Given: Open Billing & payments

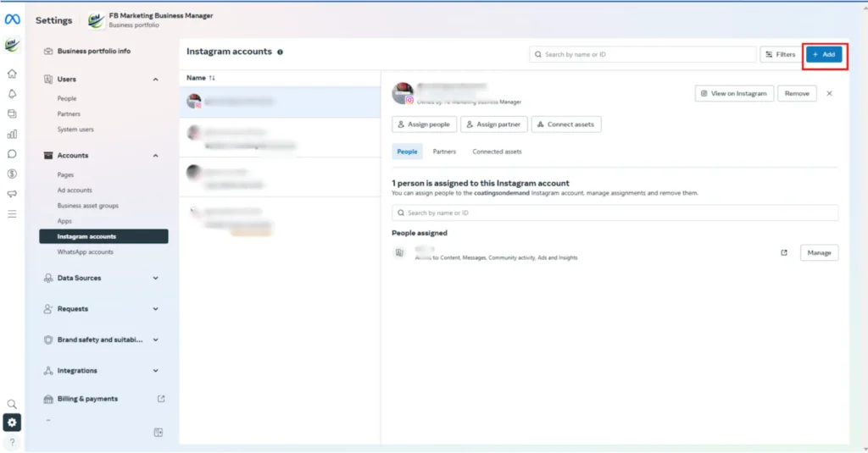Looking at the screenshot, I should (87, 399).
